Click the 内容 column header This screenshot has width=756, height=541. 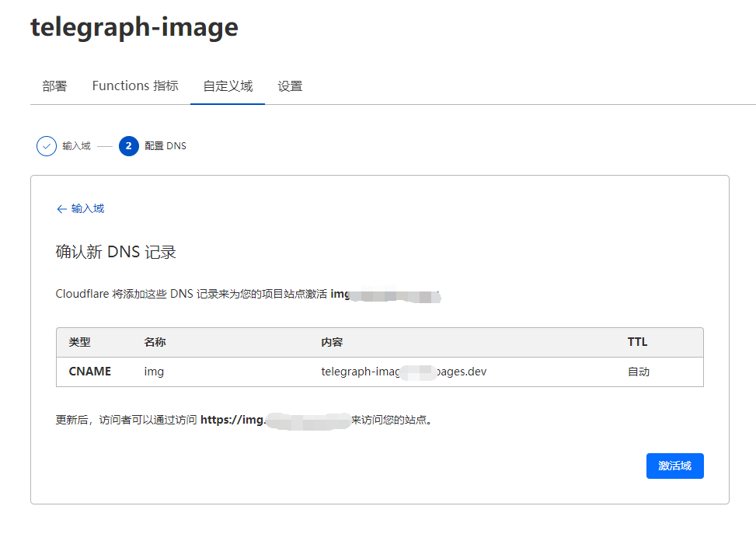point(332,342)
